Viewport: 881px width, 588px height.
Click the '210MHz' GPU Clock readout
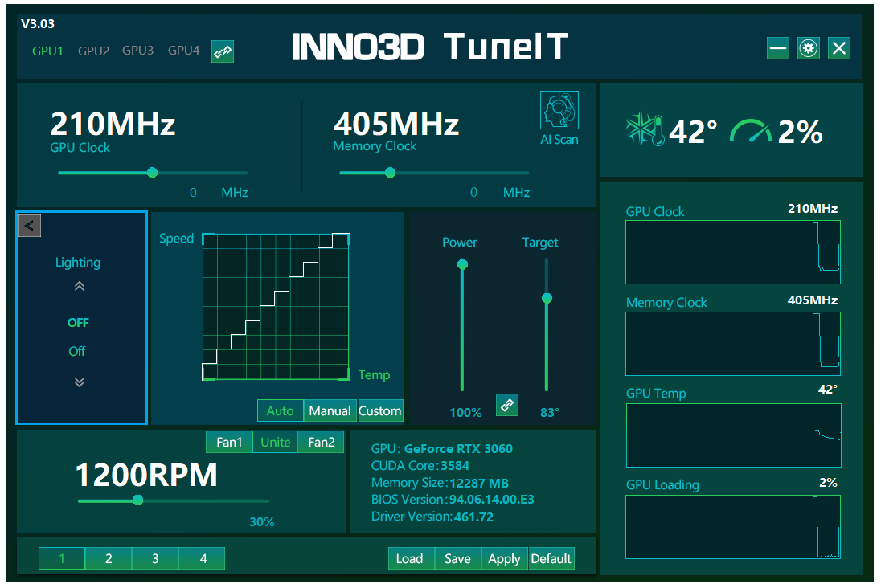click(x=113, y=125)
